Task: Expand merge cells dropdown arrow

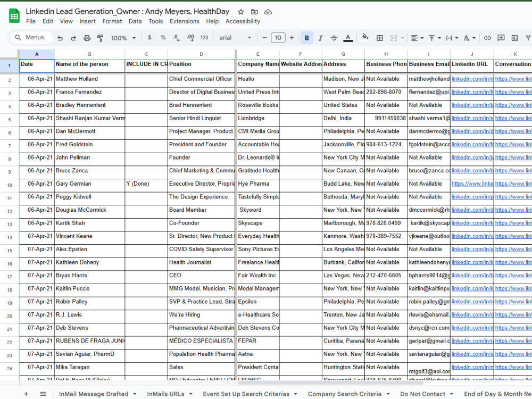Action: (x=403, y=38)
